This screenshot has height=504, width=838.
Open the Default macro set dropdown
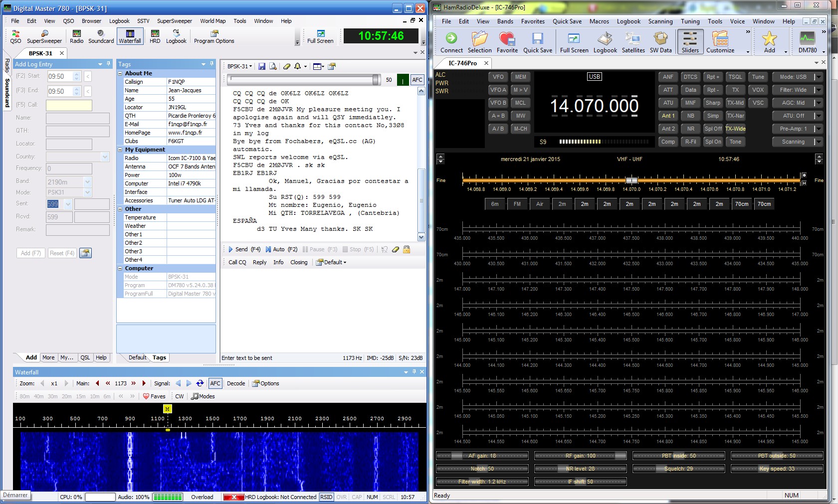[x=331, y=262]
